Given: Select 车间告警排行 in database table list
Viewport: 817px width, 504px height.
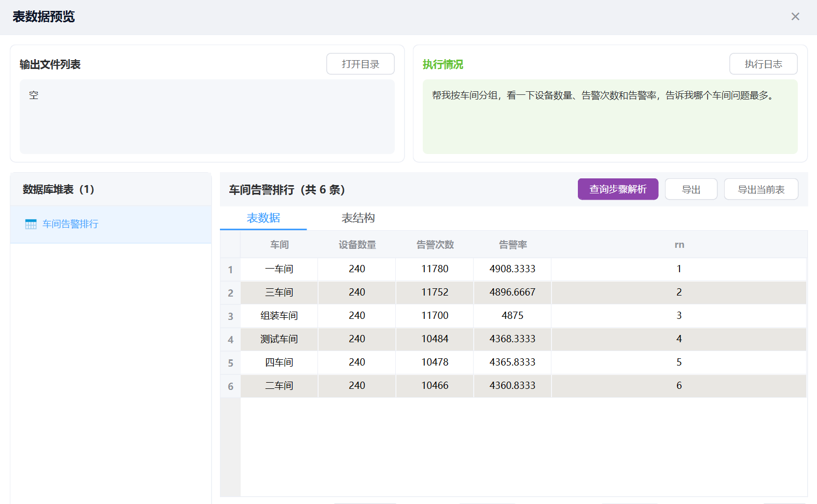Looking at the screenshot, I should pos(71,224).
